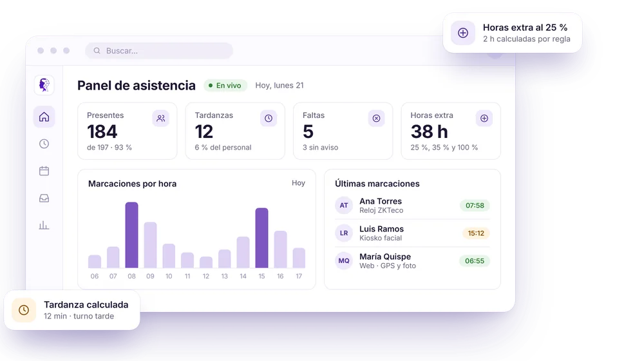Click the 'Reloj ZKTeco' source text

coord(381,210)
